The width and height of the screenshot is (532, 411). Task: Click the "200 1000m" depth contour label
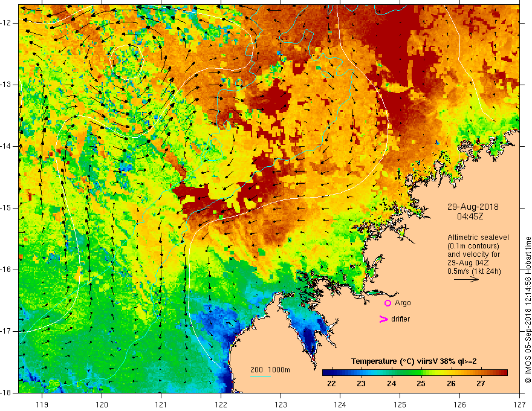click(270, 370)
